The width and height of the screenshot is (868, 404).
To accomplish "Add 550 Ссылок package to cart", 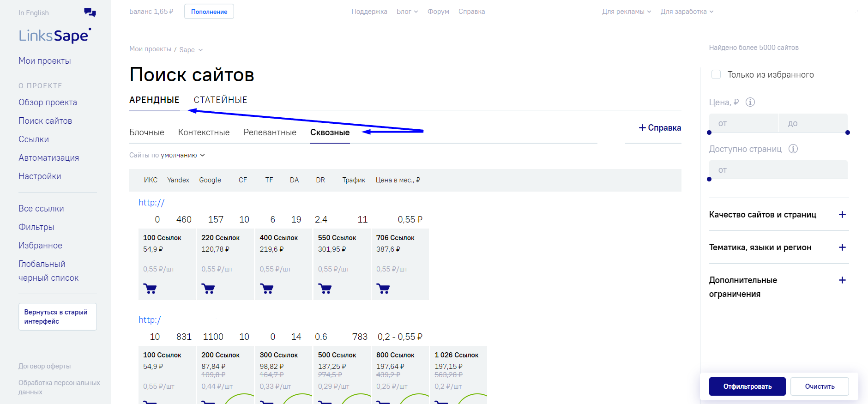I will (x=325, y=289).
